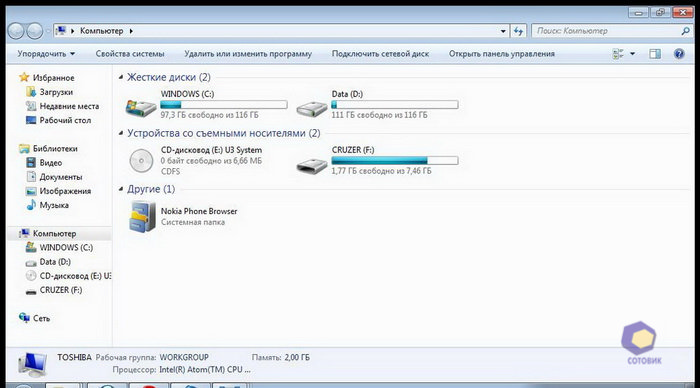The width and height of the screenshot is (700, 388).
Task: Click the TOSHIBA computer icon in details pane
Action: click(32, 364)
